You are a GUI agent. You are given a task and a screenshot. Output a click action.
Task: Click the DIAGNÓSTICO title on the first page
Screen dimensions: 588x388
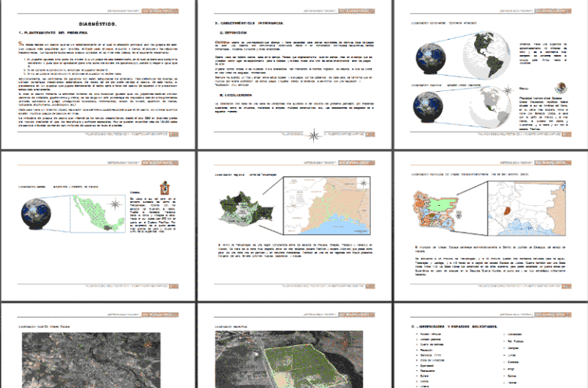coord(97,24)
